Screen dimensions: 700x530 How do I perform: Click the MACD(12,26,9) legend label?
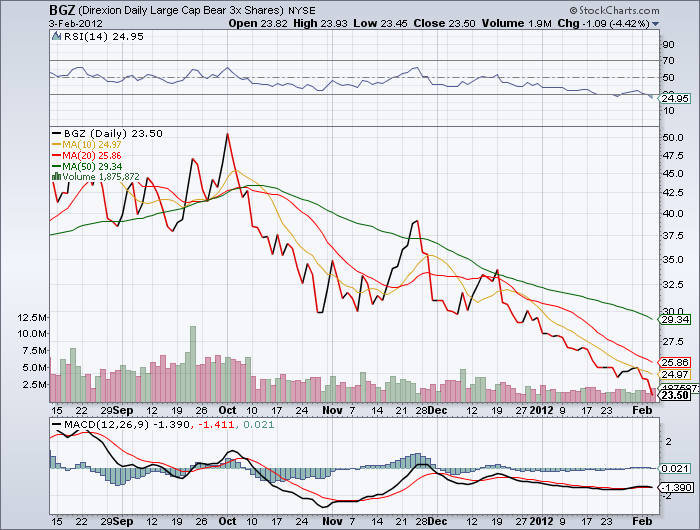(106, 424)
